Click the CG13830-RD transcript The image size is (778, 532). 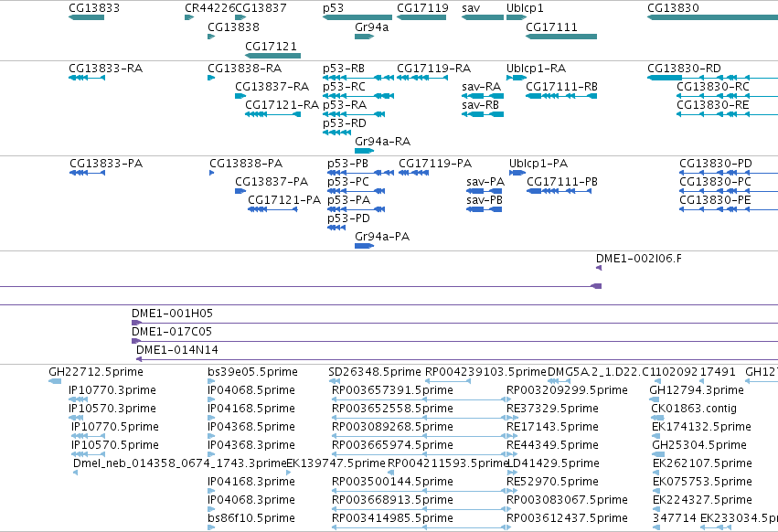(712, 78)
